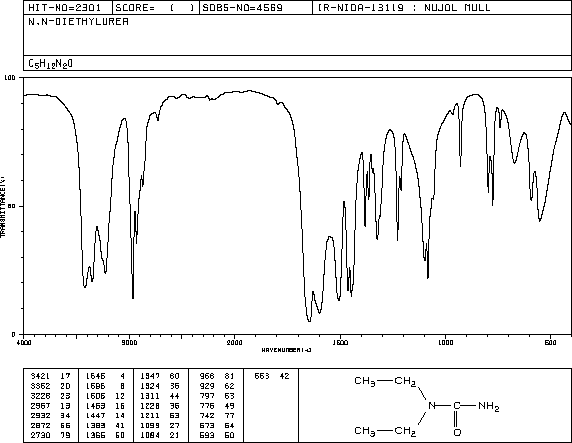Click the 1500 wavenumber axis label
Viewport: 572px width, 443px height.
coord(340,342)
